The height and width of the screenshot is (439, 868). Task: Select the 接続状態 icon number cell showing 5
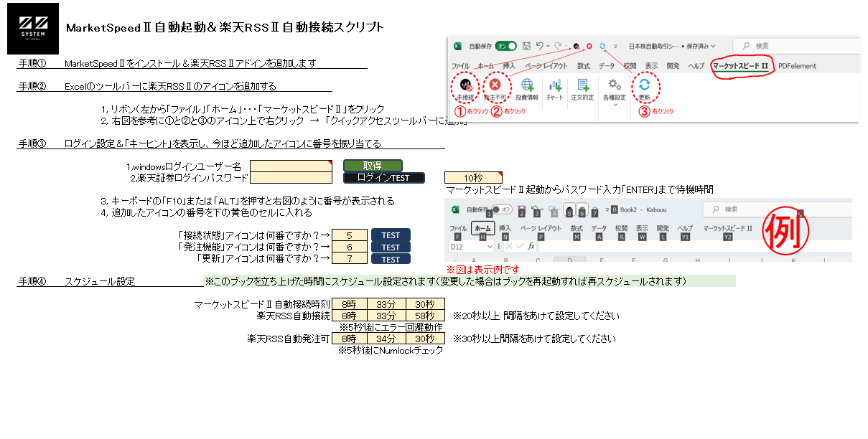point(349,235)
